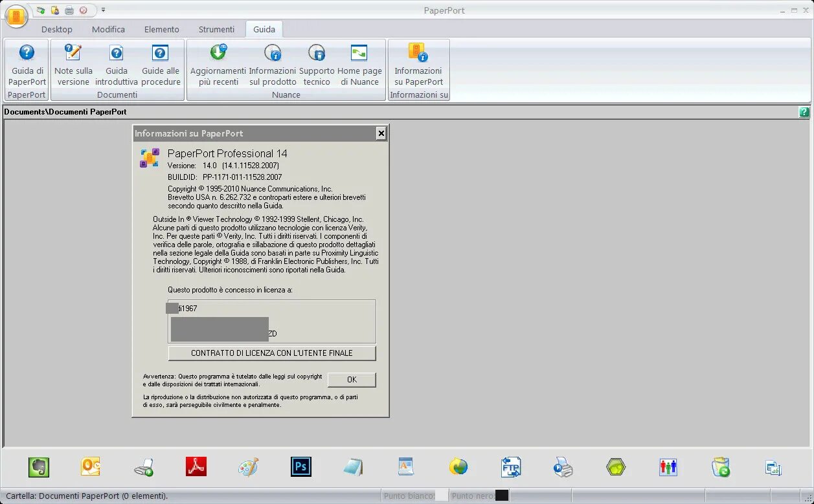Click the document page icon in Send To bar
814x504 pixels.
pyautogui.click(x=406, y=467)
